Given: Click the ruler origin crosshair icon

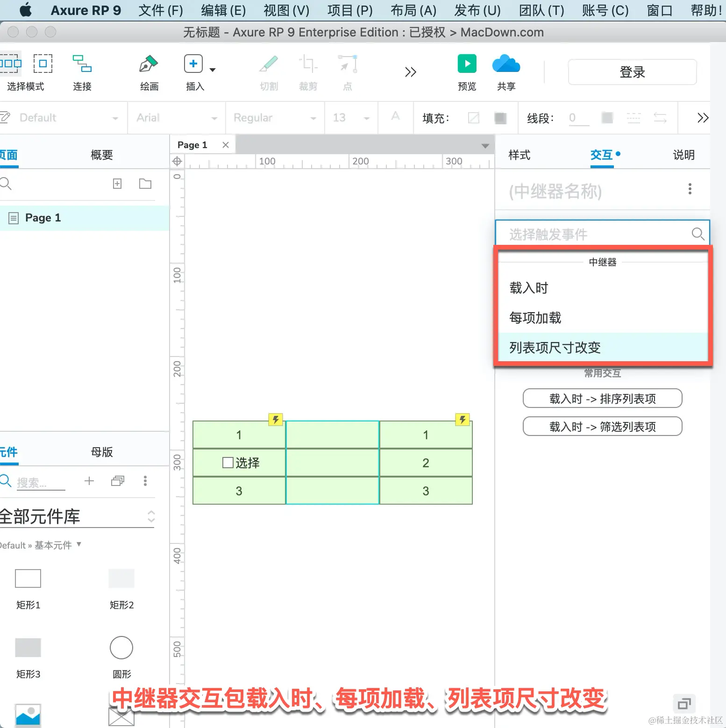Looking at the screenshot, I should coord(177,161).
